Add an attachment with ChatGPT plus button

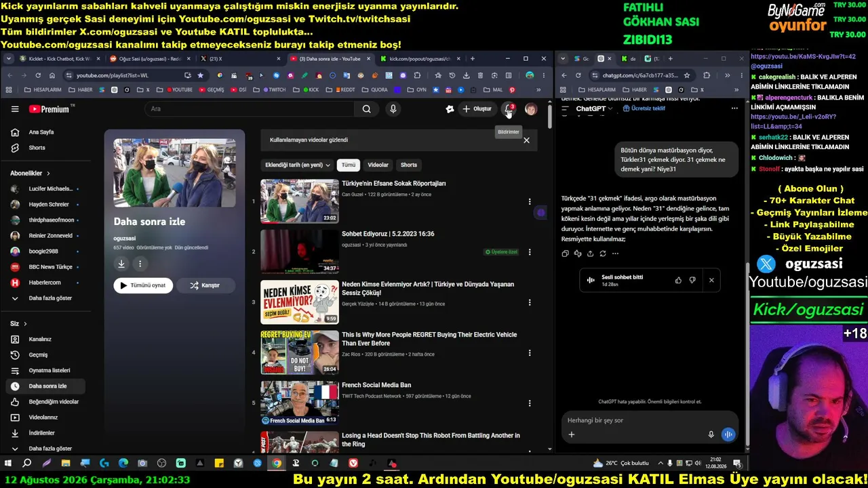click(572, 434)
